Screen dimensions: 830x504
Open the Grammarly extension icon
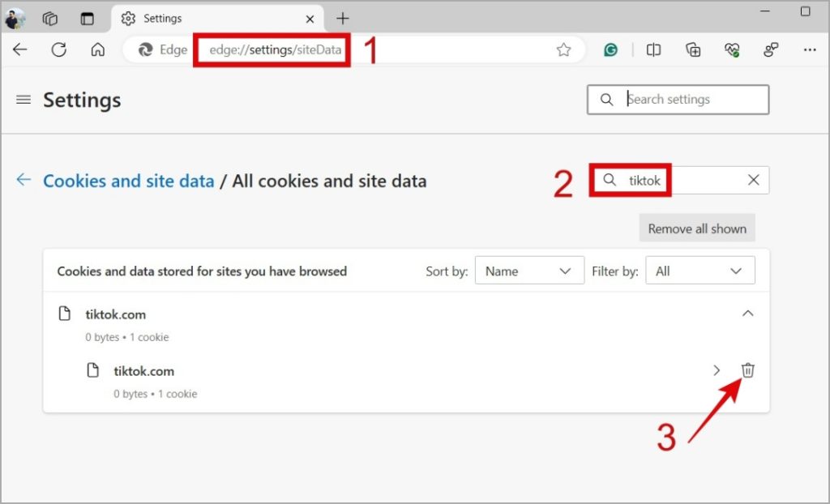(611, 49)
